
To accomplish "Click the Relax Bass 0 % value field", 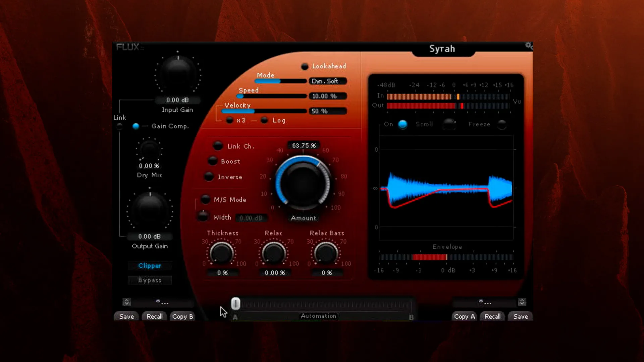I will click(x=327, y=273).
